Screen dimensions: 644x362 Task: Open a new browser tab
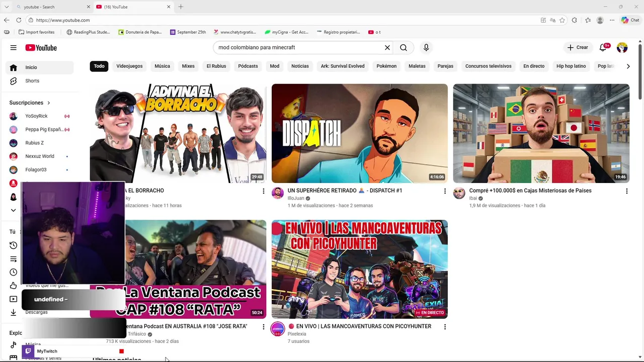181,7
